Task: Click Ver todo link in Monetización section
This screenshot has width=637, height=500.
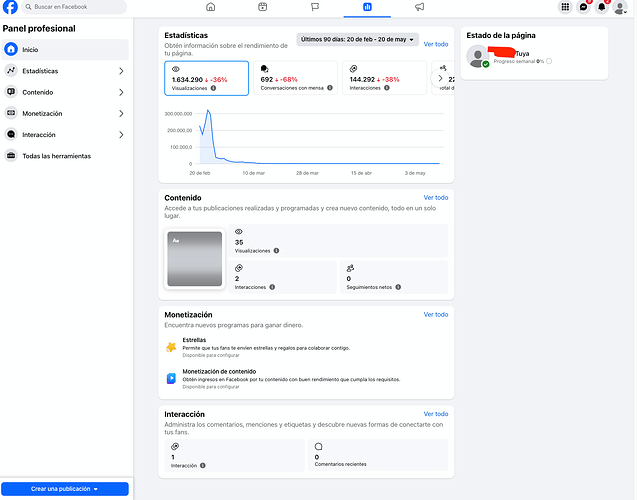Action: 436,314
